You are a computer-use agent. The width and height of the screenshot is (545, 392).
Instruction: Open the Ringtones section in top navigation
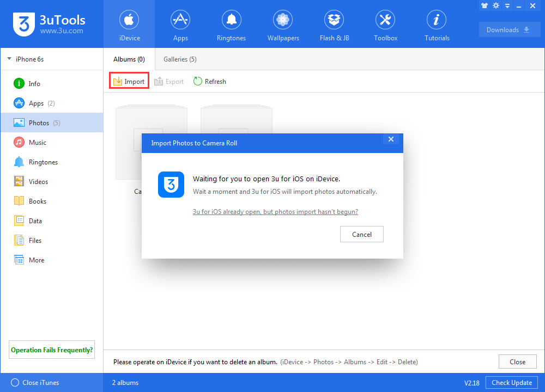click(232, 24)
